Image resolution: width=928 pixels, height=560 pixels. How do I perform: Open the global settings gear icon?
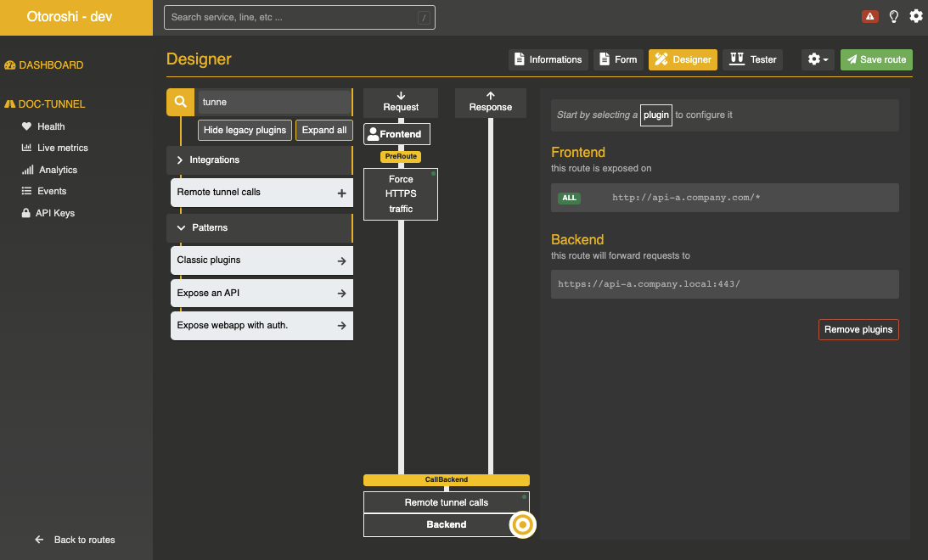(916, 16)
